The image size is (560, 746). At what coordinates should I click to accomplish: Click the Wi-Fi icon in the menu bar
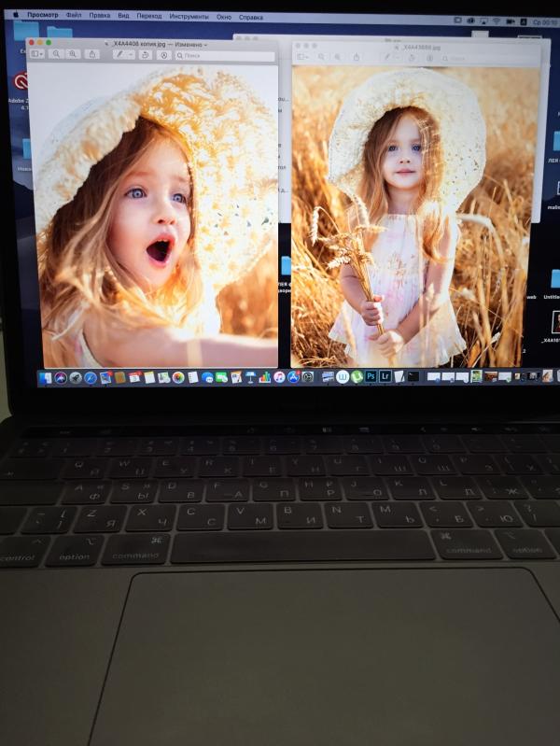pyautogui.click(x=497, y=21)
